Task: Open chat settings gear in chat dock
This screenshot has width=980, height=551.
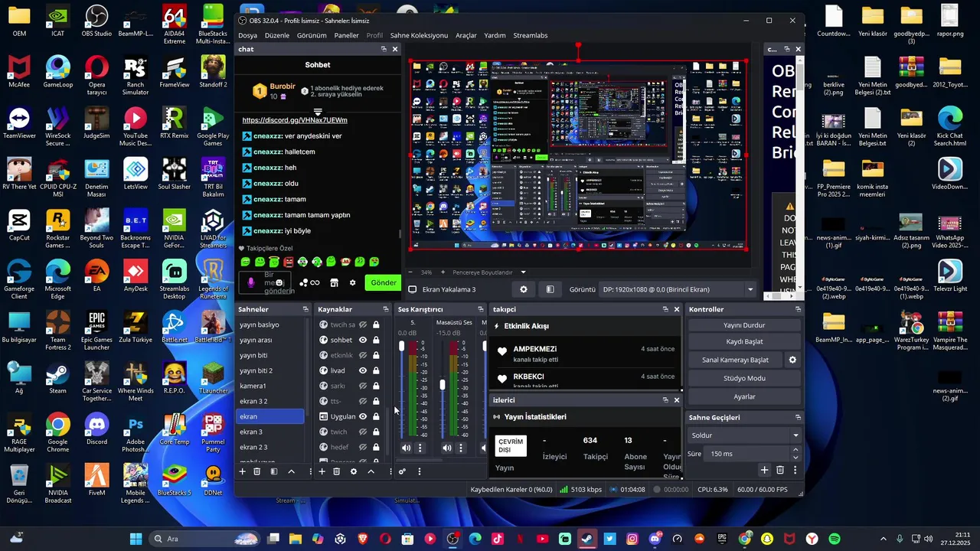Action: point(352,282)
